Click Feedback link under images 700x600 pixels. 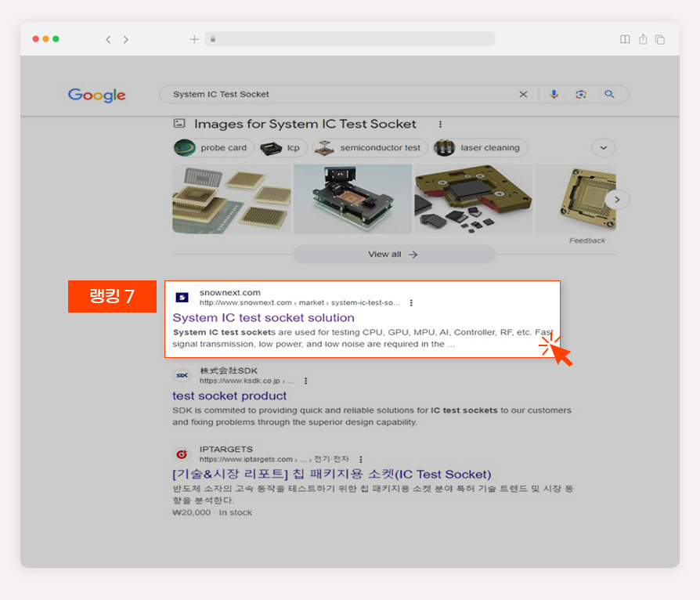pos(587,240)
